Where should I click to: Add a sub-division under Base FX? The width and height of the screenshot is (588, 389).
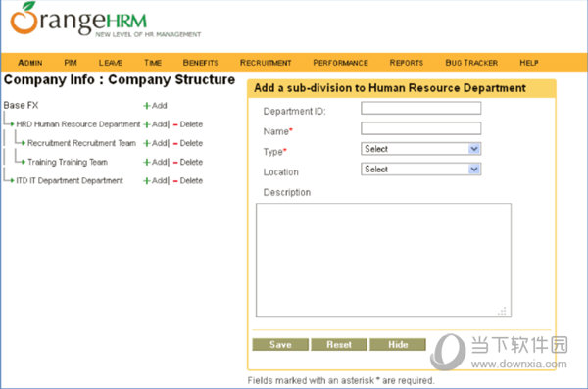pos(155,106)
